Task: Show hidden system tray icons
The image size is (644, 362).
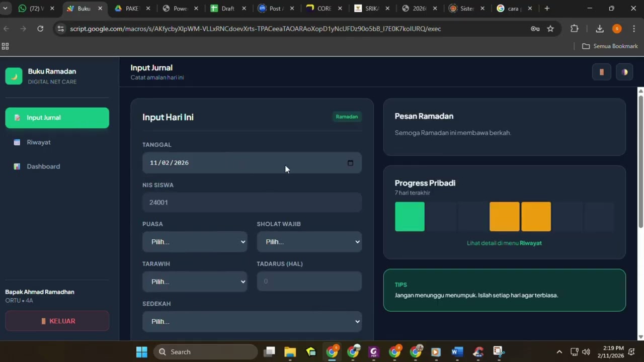Action: [x=559, y=352]
